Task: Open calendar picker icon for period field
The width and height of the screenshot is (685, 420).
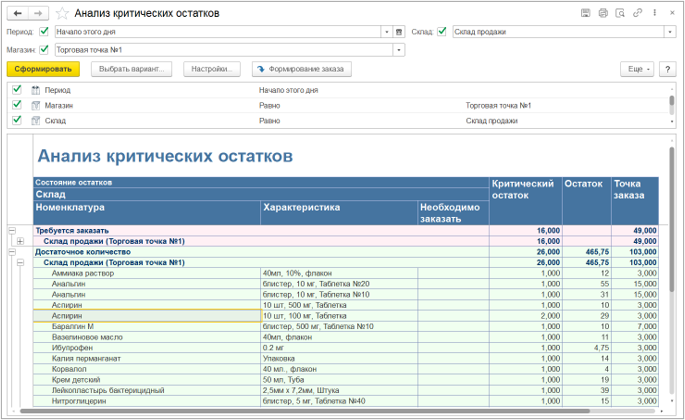Action: [398, 32]
